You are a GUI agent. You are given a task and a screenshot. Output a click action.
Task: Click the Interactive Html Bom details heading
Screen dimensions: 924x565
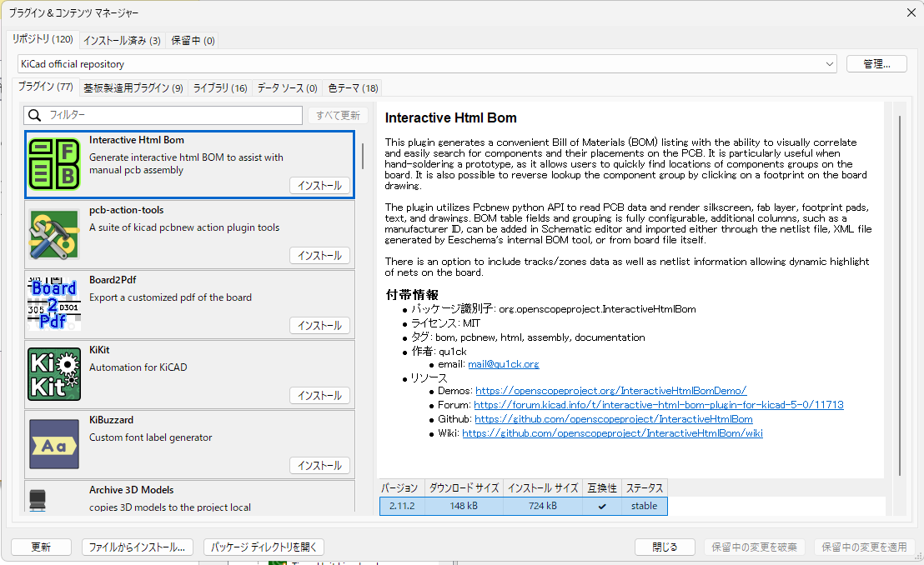click(451, 117)
